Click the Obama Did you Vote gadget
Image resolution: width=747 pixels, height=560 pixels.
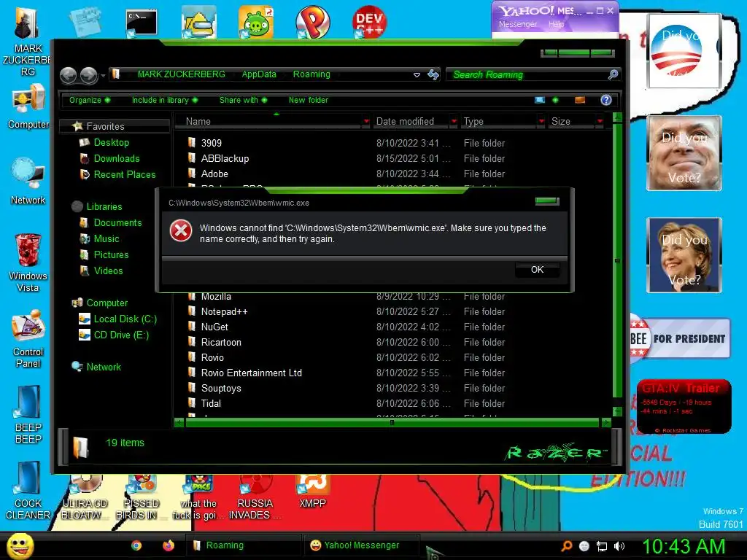tap(684, 51)
